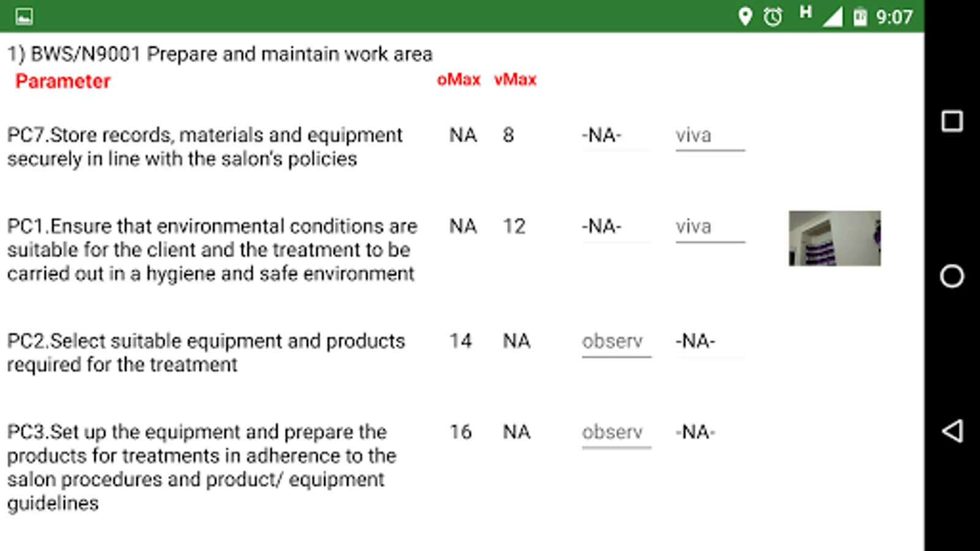Open the photo thumbnail in PC1 row
This screenshot has width=980, height=551.
(x=835, y=238)
